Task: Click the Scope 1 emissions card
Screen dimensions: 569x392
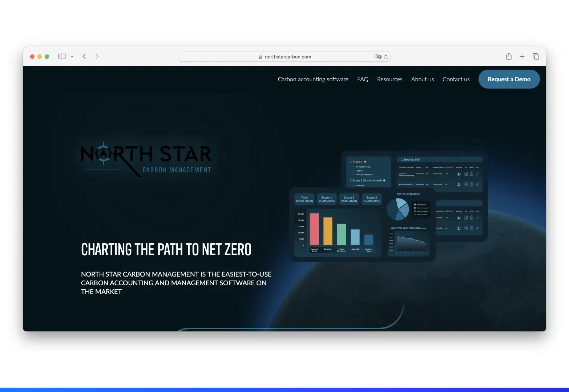Action: 327,199
